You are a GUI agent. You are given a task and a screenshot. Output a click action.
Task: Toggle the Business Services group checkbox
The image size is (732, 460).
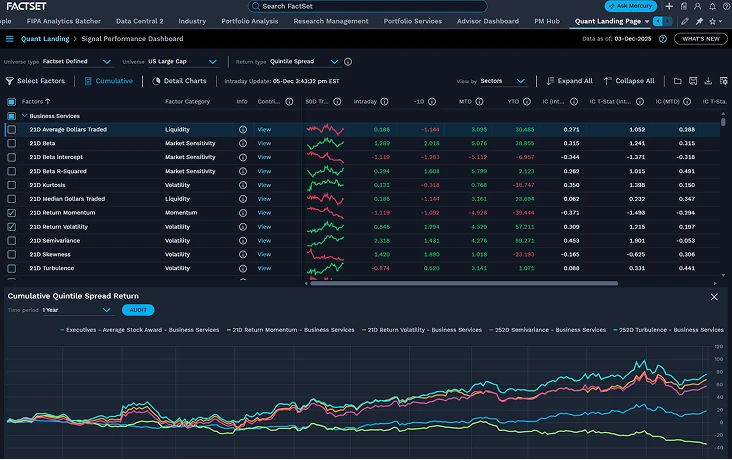coord(12,116)
